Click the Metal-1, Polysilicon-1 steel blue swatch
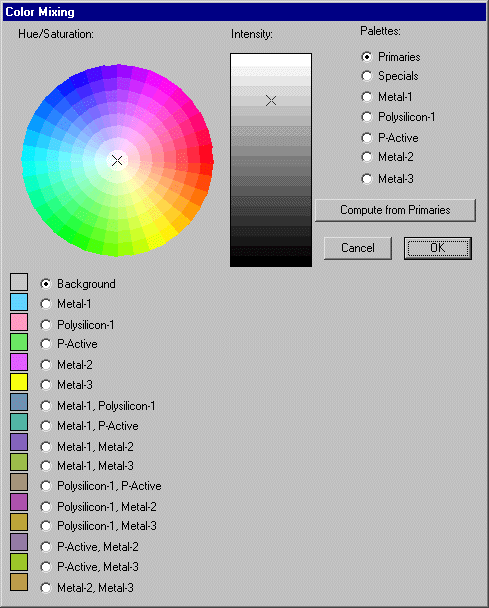Image resolution: width=489 pixels, height=608 pixels. point(19,402)
